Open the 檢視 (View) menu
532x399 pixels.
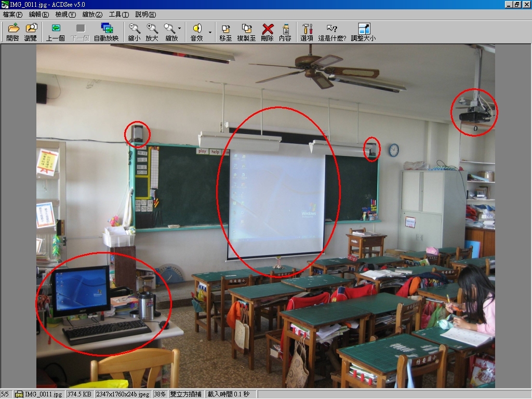click(65, 15)
